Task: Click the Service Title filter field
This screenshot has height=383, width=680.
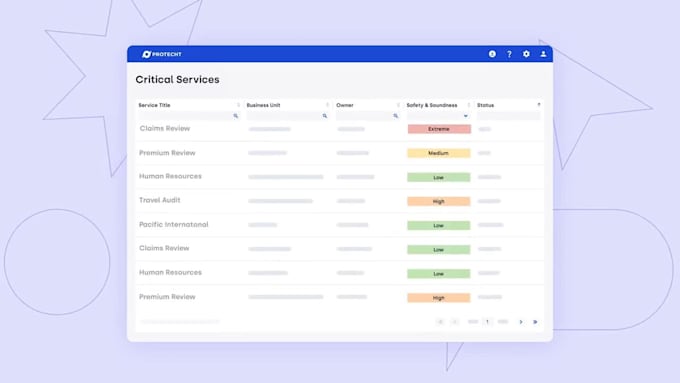Action: point(189,116)
